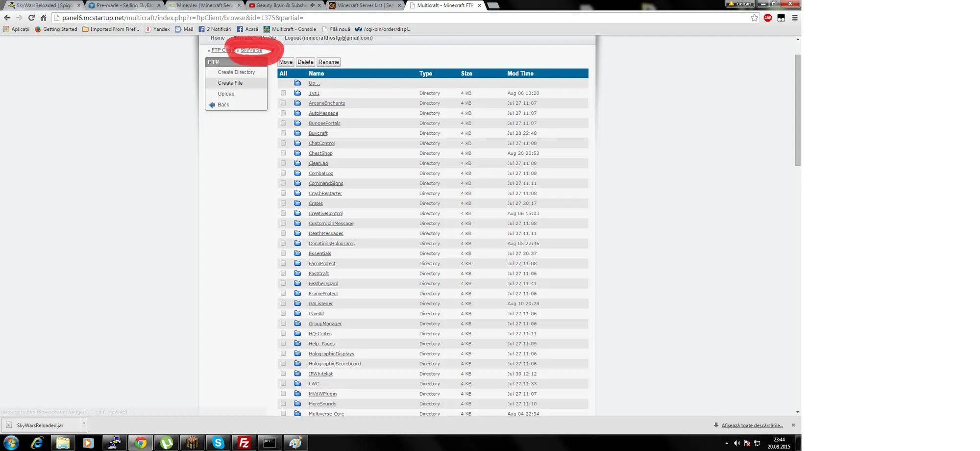
Task: Reload the page with the refresh icon
Action: pyautogui.click(x=31, y=18)
